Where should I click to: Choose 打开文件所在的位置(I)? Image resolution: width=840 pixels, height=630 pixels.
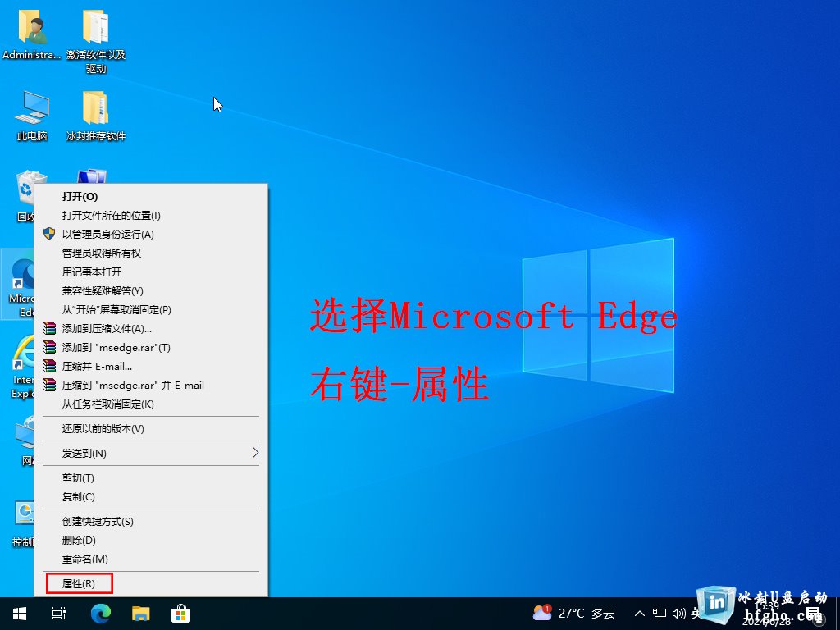click(x=151, y=216)
